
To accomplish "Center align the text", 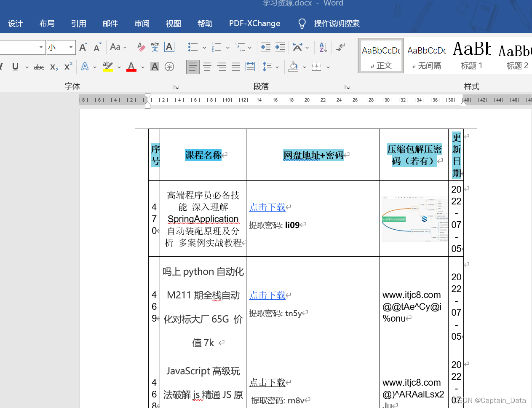I will [x=207, y=67].
